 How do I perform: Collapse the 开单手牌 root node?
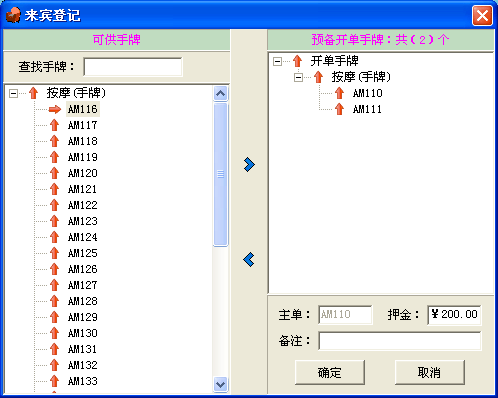coord(277,61)
